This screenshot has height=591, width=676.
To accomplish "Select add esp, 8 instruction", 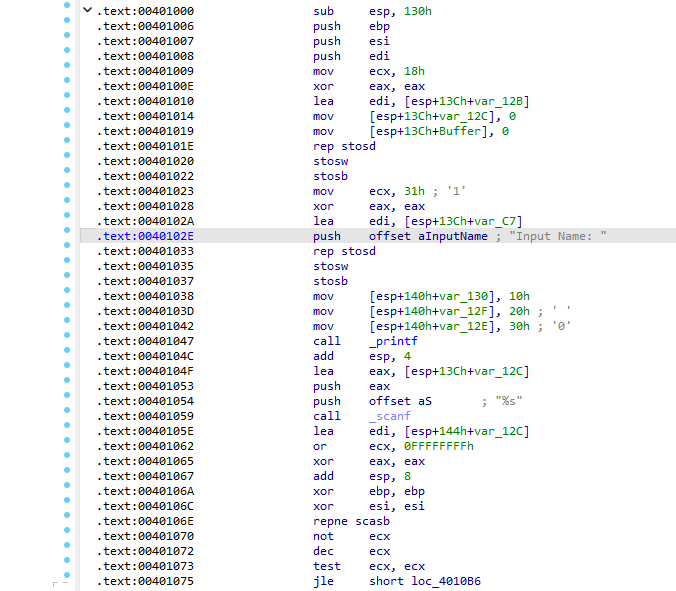I will 362,476.
